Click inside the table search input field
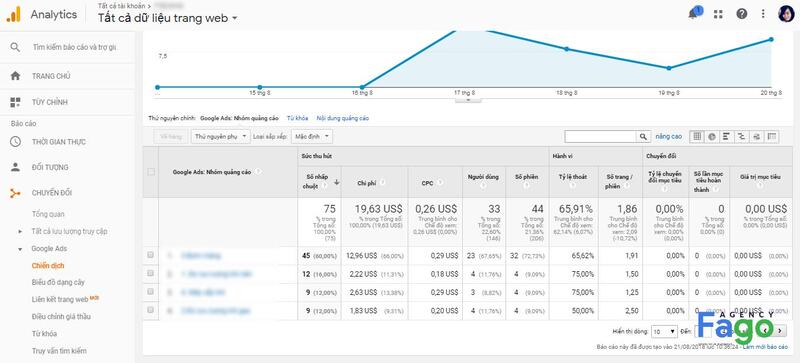The width and height of the screenshot is (800, 363). [x=601, y=136]
